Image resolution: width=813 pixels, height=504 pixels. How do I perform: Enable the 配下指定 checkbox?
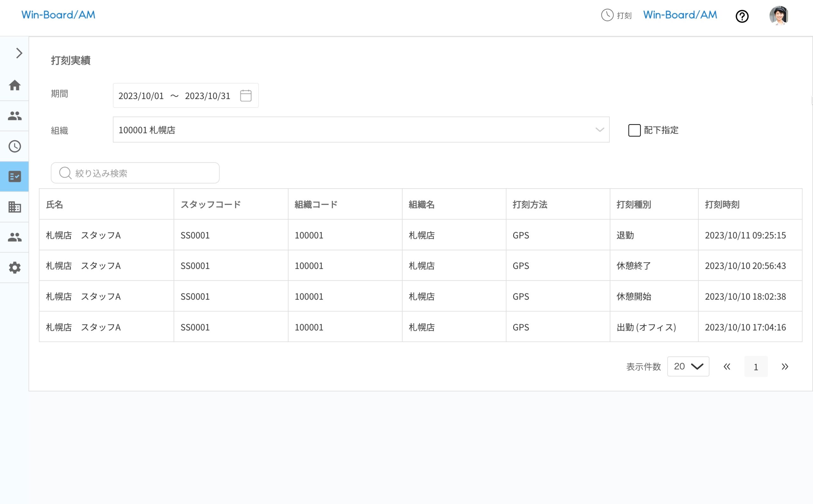(x=634, y=130)
